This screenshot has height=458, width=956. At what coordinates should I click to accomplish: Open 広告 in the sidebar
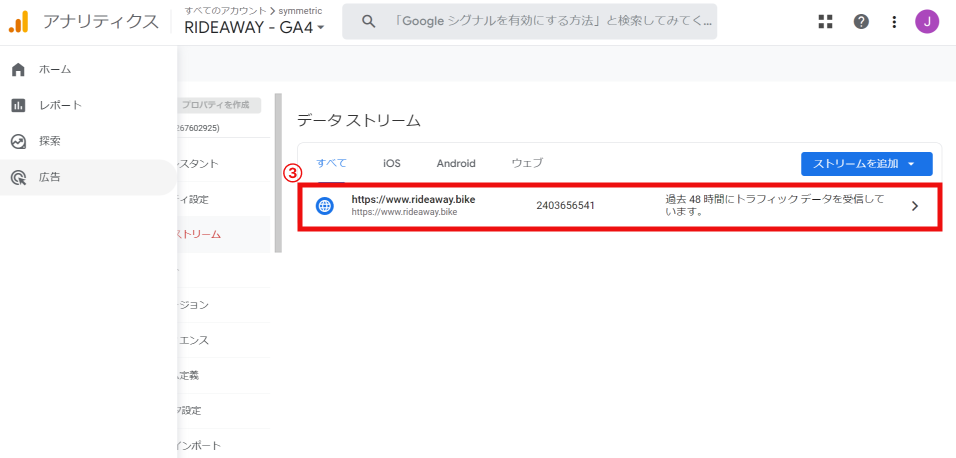click(x=88, y=177)
